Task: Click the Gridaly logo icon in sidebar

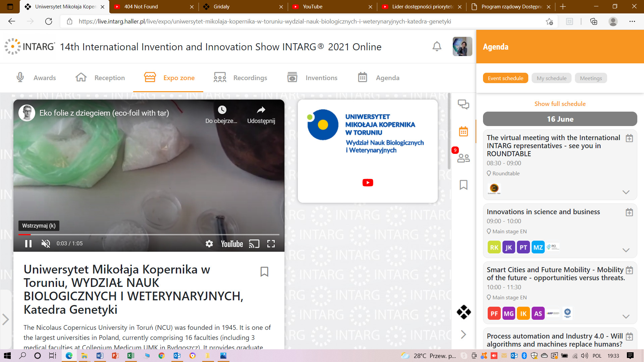Action: point(464,312)
